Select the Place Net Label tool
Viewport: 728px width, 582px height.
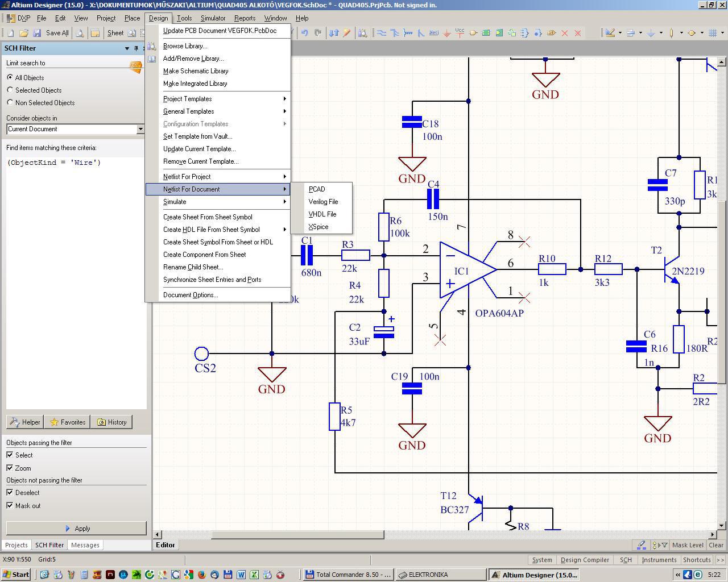pyautogui.click(x=434, y=33)
